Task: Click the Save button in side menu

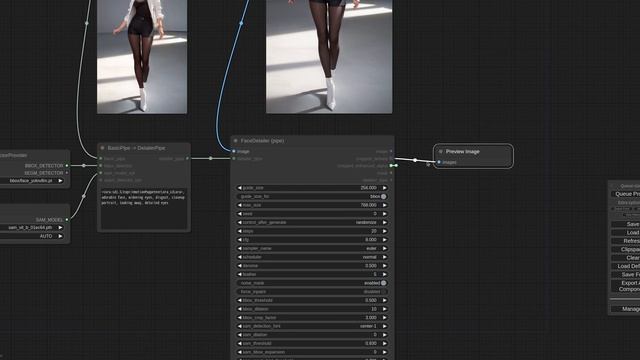Action: [626, 224]
